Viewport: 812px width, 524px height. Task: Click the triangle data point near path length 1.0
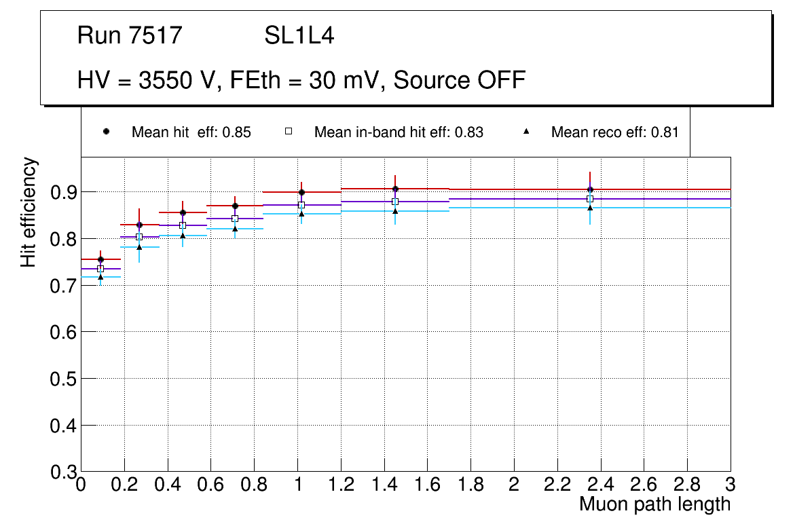pos(301,214)
